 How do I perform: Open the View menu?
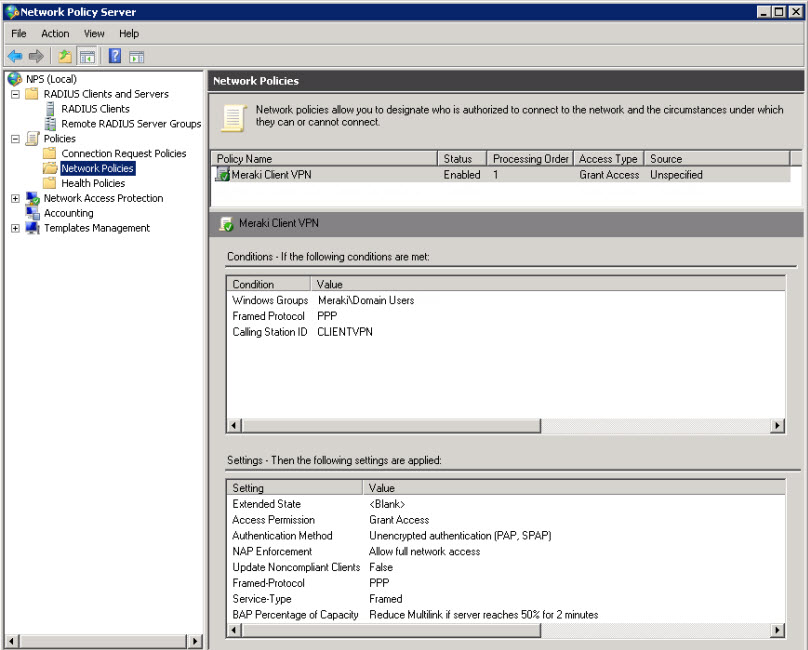click(x=94, y=34)
